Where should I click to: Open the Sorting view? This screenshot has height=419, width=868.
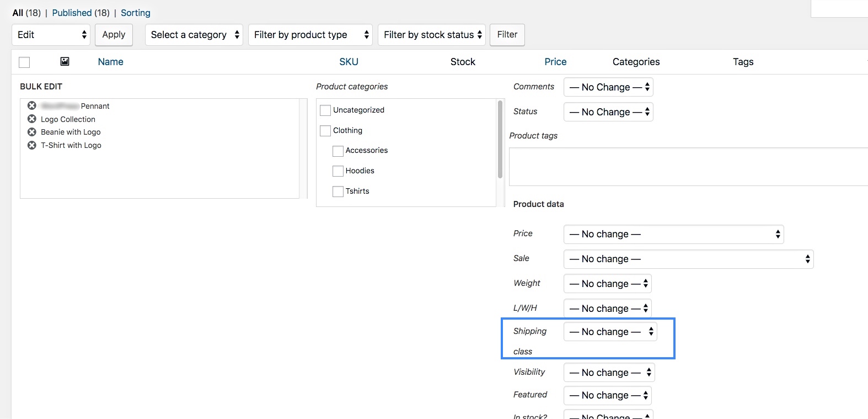(135, 13)
